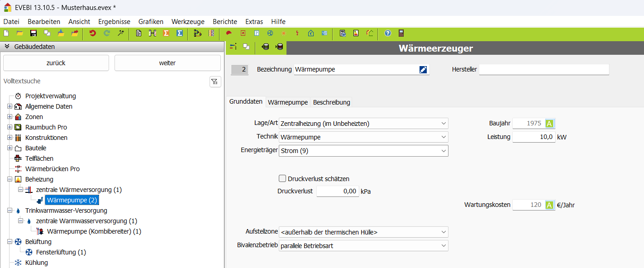Click the blue sigma summation icon
The image size is (644, 268).
point(180,33)
